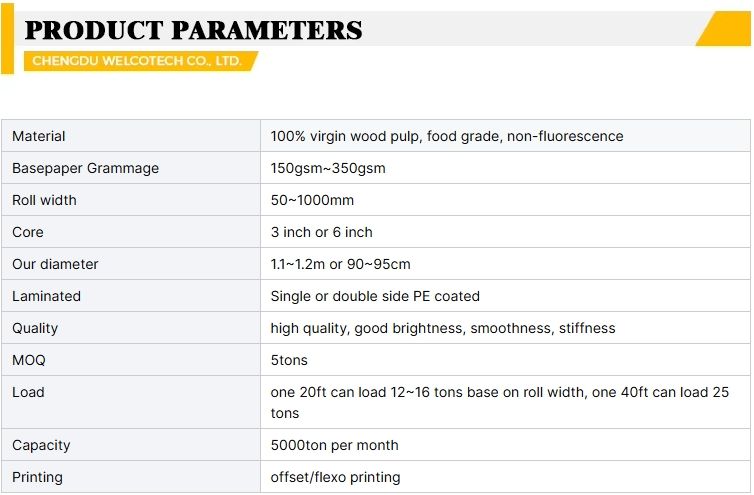Image resolution: width=754 pixels, height=495 pixels.
Task: Click the 1.1~1.2m or 90~95cm value
Action: point(340,264)
